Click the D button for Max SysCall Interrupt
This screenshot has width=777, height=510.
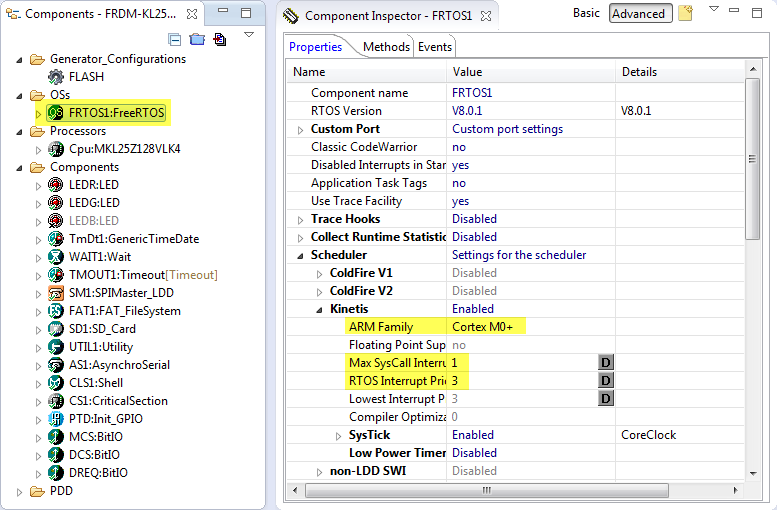point(605,363)
